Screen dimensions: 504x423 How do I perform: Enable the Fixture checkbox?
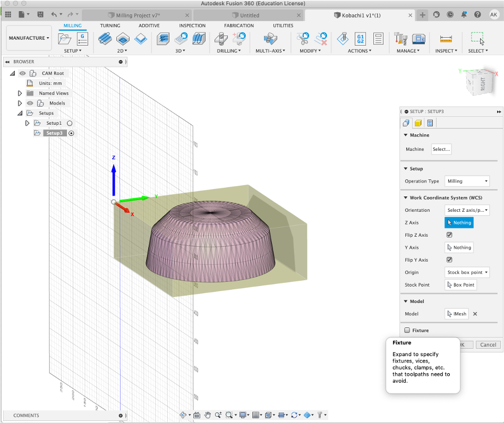407,330
